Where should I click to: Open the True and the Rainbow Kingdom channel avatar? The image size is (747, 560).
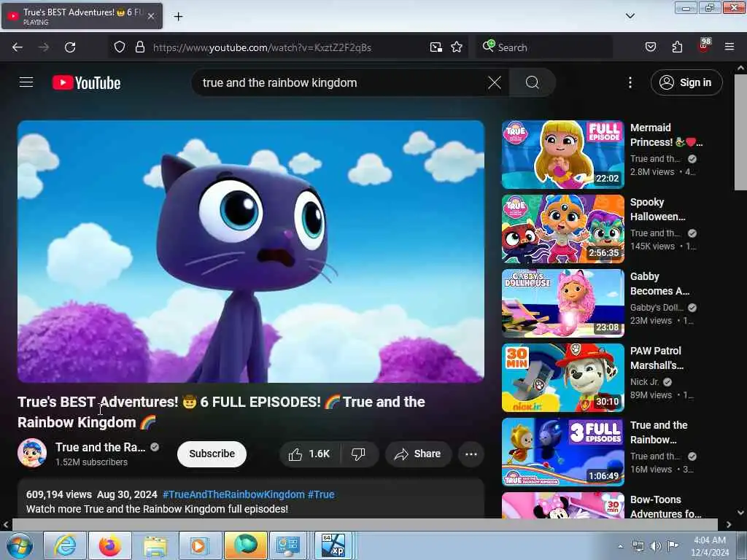[x=32, y=453]
